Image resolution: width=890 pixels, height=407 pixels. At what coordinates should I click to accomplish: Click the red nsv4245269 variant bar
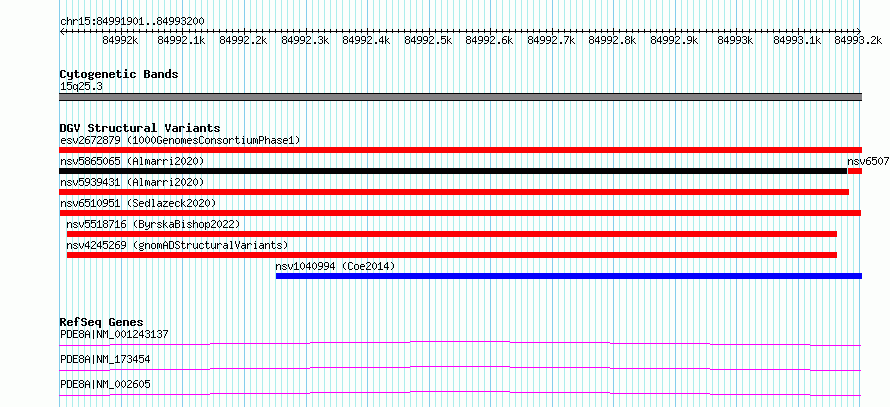click(x=452, y=255)
